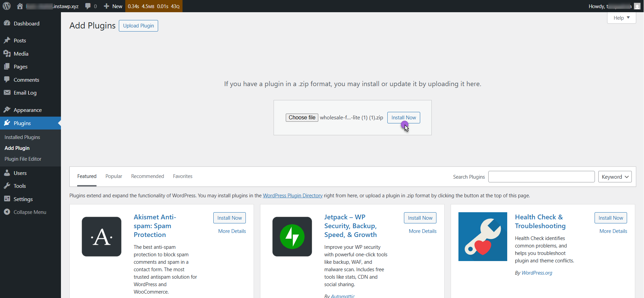
Task: Open the Keyword search type dropdown
Action: point(615,177)
